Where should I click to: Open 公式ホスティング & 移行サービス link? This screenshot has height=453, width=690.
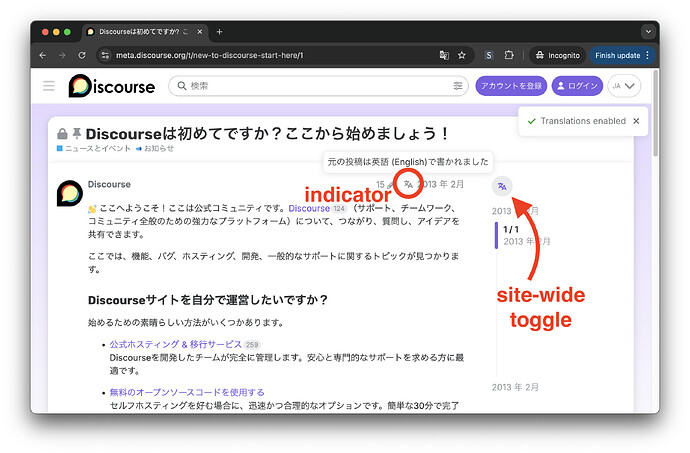point(176,344)
